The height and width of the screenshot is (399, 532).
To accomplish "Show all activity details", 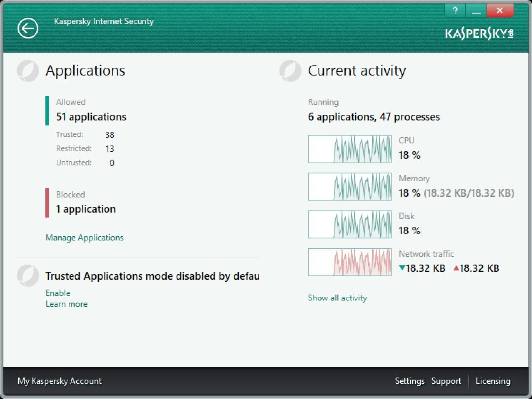I will [337, 298].
